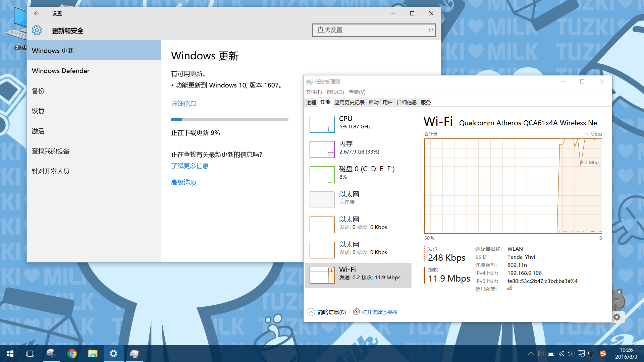Switch to the 启动 tab
Screen dimensions: 644x362
373,102
